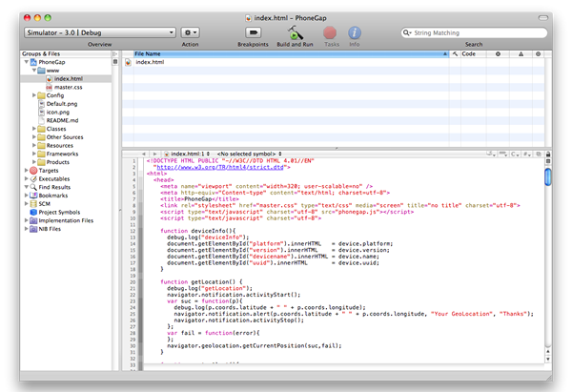Click the toolbar hide pill button
The width and height of the screenshot is (572, 392).
543,18
